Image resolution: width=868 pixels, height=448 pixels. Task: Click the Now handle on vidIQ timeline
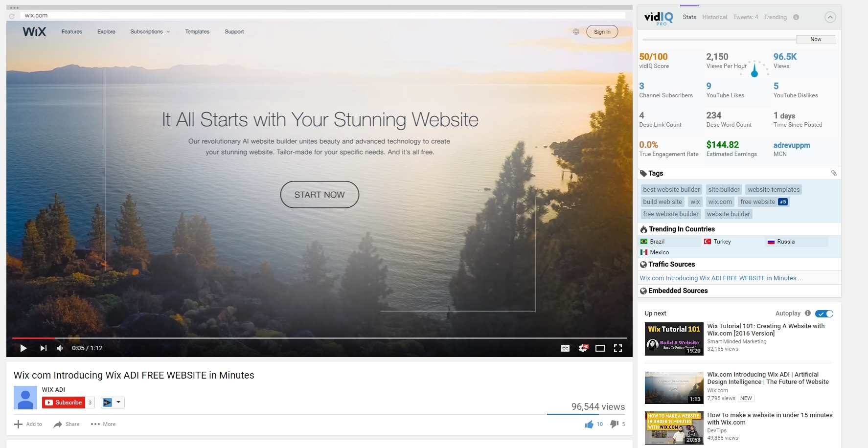pos(816,39)
